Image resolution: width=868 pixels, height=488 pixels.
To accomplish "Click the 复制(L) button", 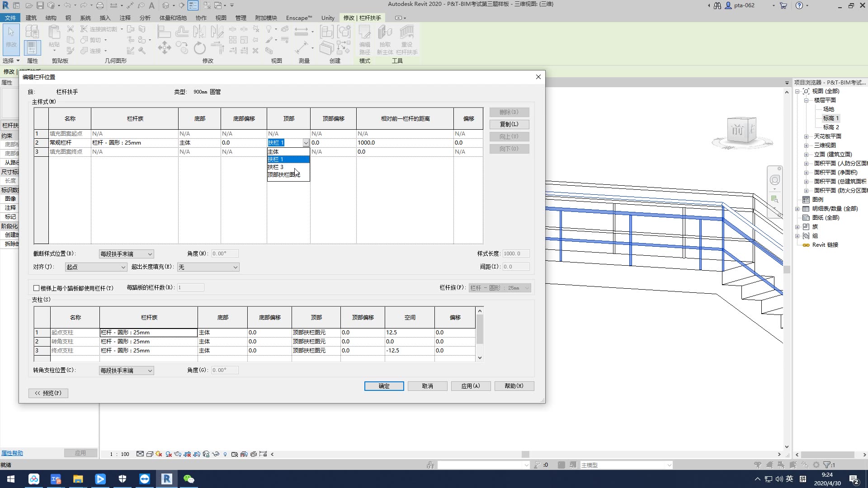I will click(x=509, y=124).
